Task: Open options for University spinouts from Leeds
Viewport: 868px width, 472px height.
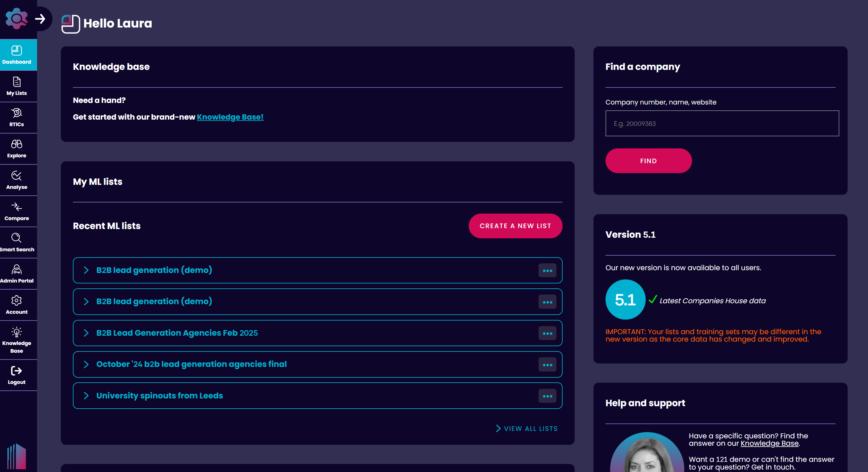Action: point(547,396)
